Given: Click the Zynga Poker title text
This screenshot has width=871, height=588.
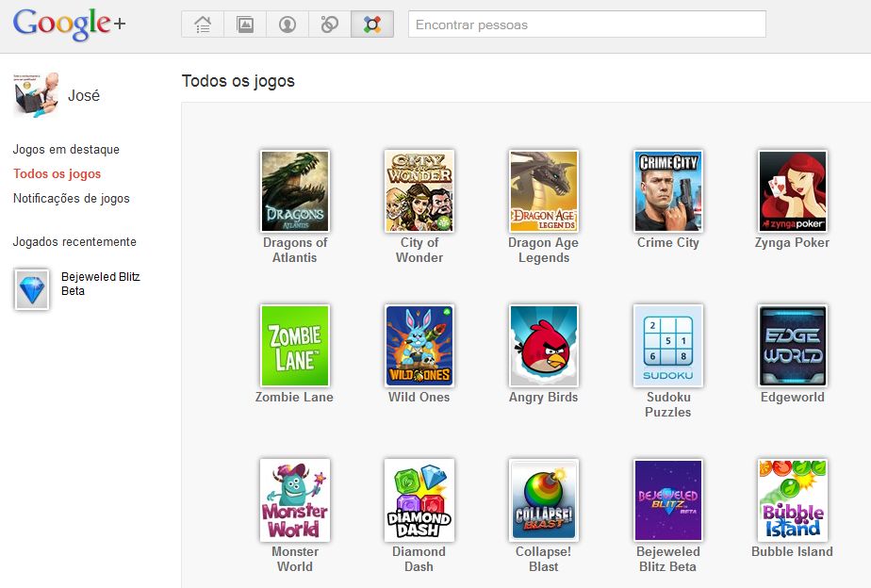Looking at the screenshot, I should pos(792,242).
